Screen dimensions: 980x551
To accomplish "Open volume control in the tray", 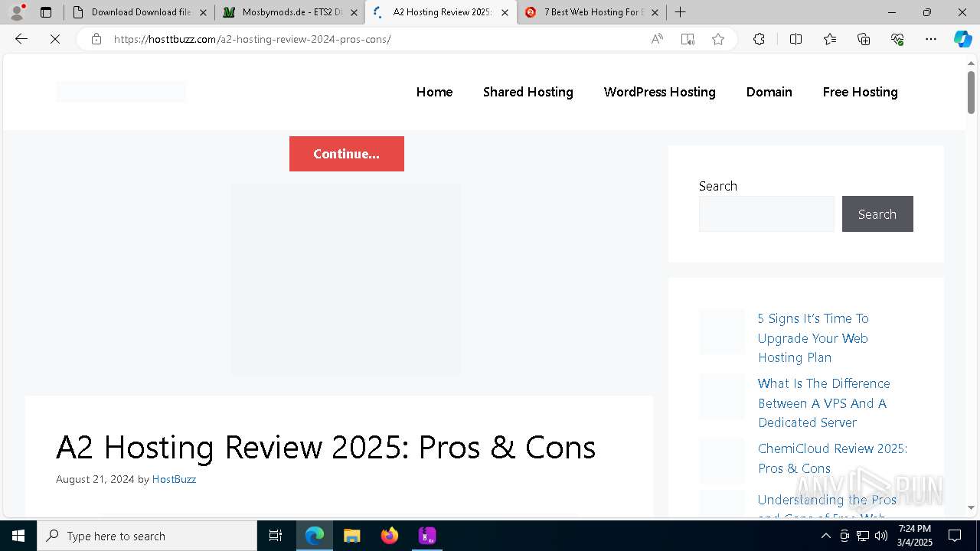I will click(x=881, y=536).
